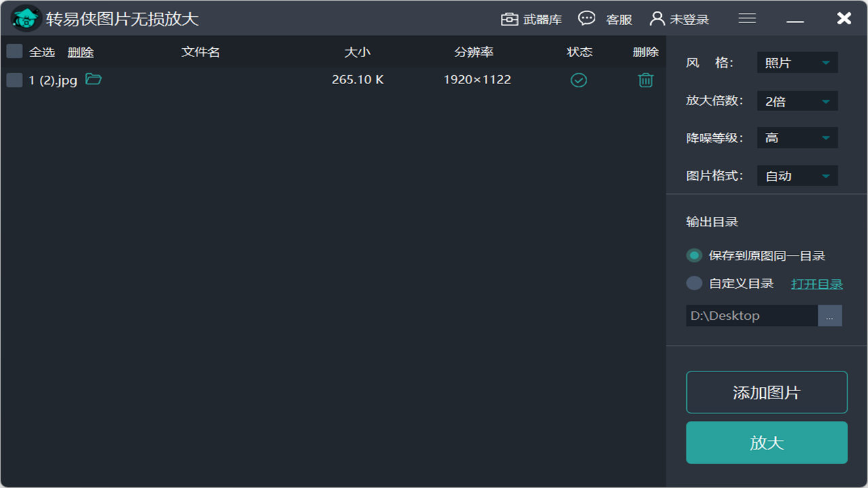Tick the 全选 select-all checkbox
The width and height of the screenshot is (868, 488).
(14, 52)
